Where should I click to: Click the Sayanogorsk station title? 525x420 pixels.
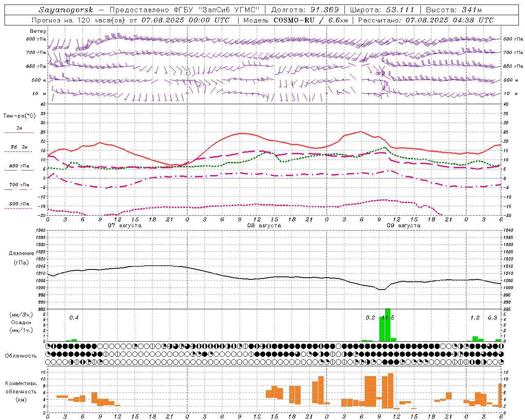tap(66, 10)
